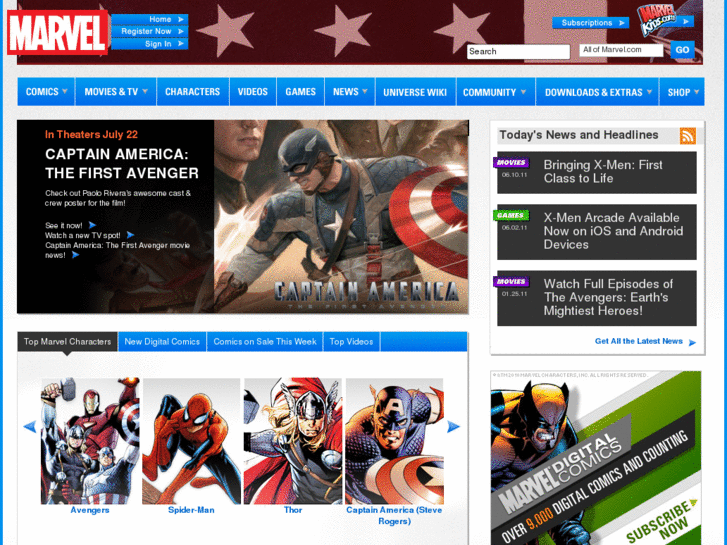The width and height of the screenshot is (727, 545).
Task: Click Marvel Digital Comics Subscribe Now ad
Action: tap(596, 458)
